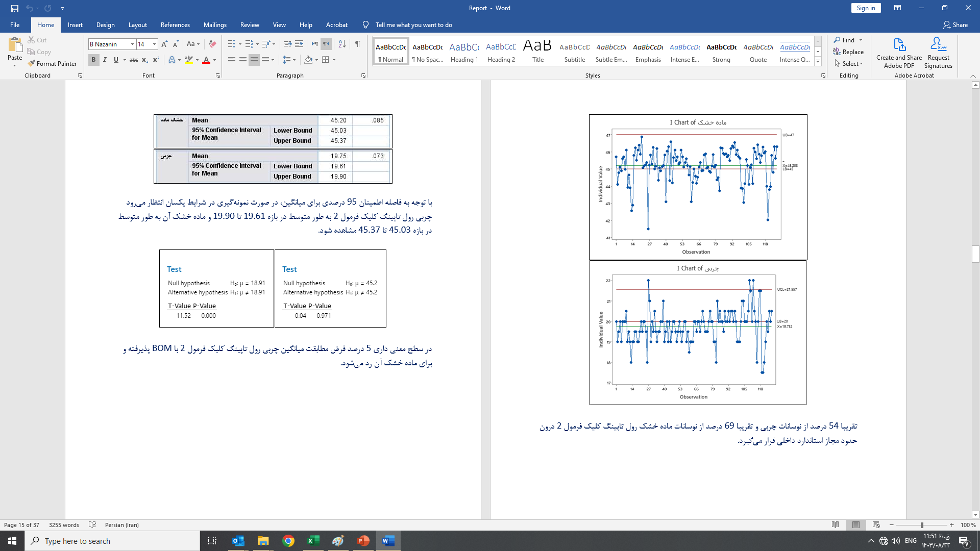Increase paragraph indent

tap(299, 44)
